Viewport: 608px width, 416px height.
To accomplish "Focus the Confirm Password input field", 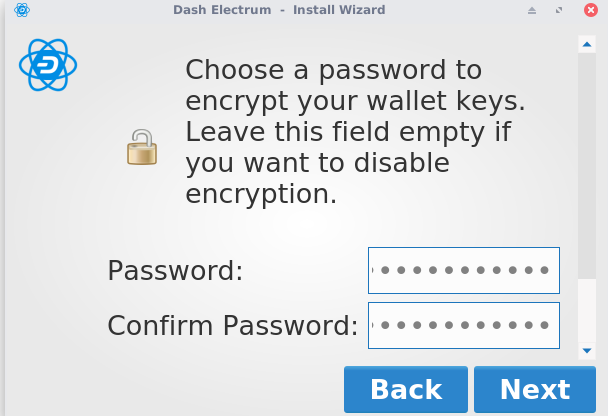I will click(463, 325).
